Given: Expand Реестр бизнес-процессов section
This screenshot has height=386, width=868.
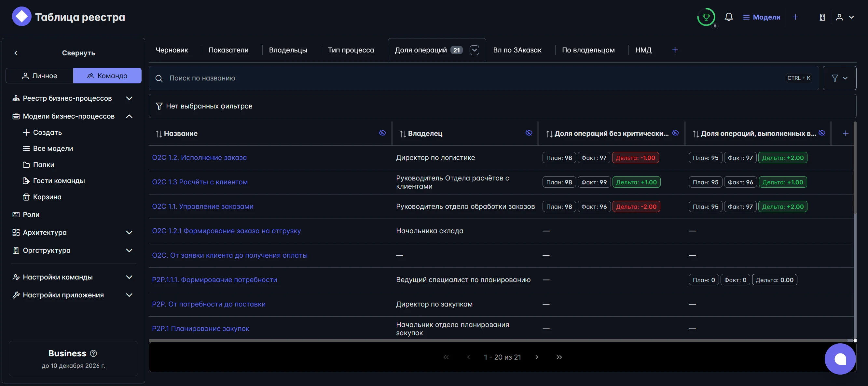Looking at the screenshot, I should click(x=129, y=98).
